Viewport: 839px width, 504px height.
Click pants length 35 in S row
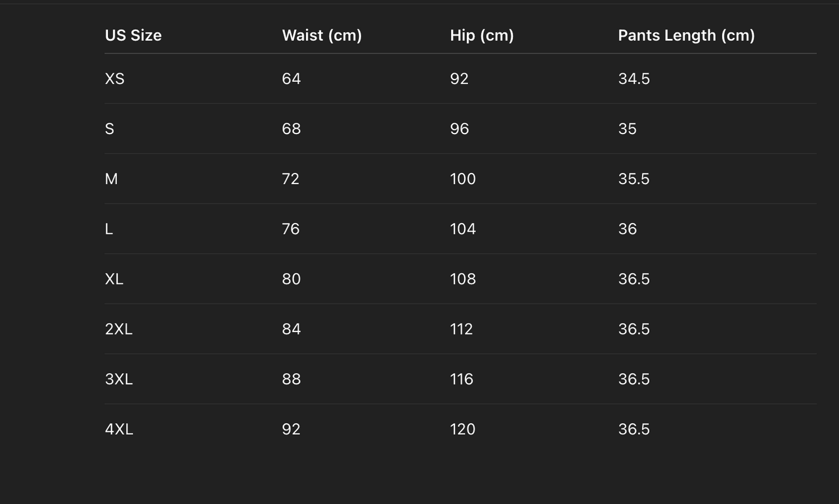click(627, 129)
